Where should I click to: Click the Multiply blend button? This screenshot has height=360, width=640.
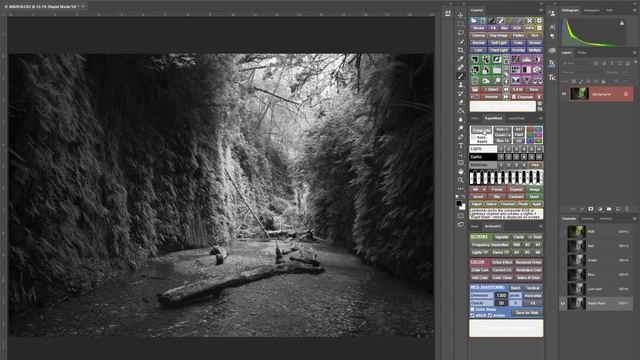[x=535, y=50]
